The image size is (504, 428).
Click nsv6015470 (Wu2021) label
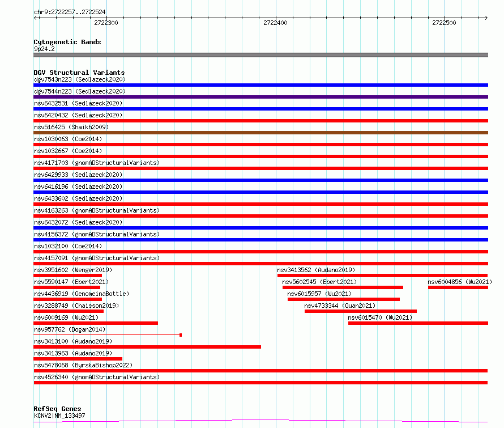pyautogui.click(x=380, y=317)
